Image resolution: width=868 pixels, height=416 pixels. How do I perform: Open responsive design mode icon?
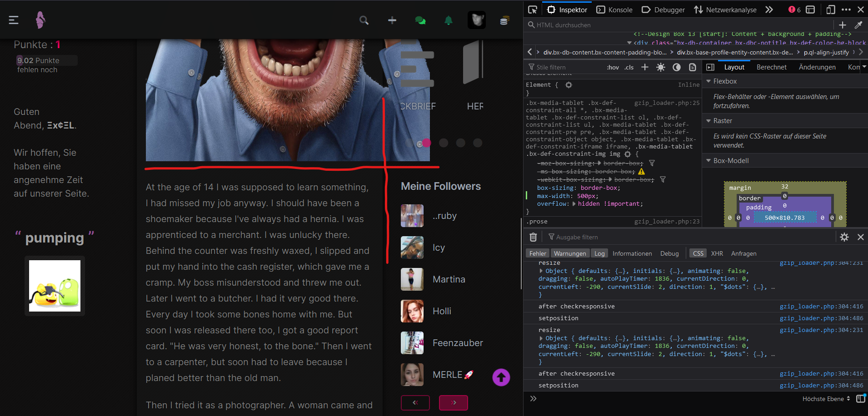click(x=831, y=10)
